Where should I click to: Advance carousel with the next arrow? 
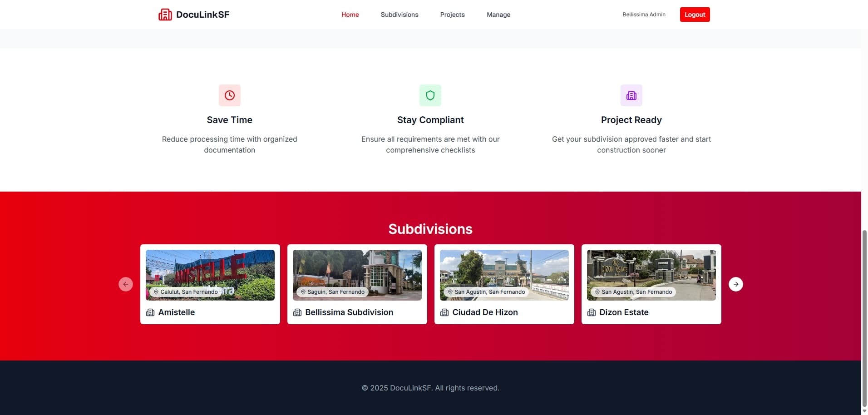coord(735,284)
